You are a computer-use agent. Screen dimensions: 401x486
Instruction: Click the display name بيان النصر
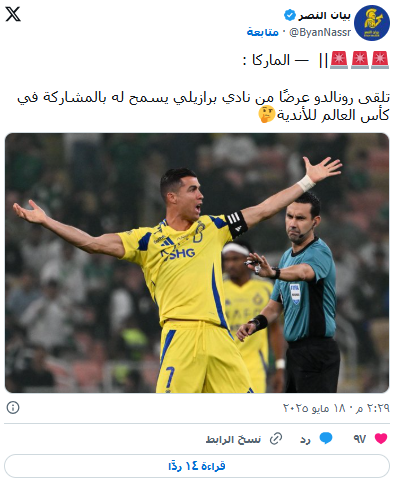(324, 15)
